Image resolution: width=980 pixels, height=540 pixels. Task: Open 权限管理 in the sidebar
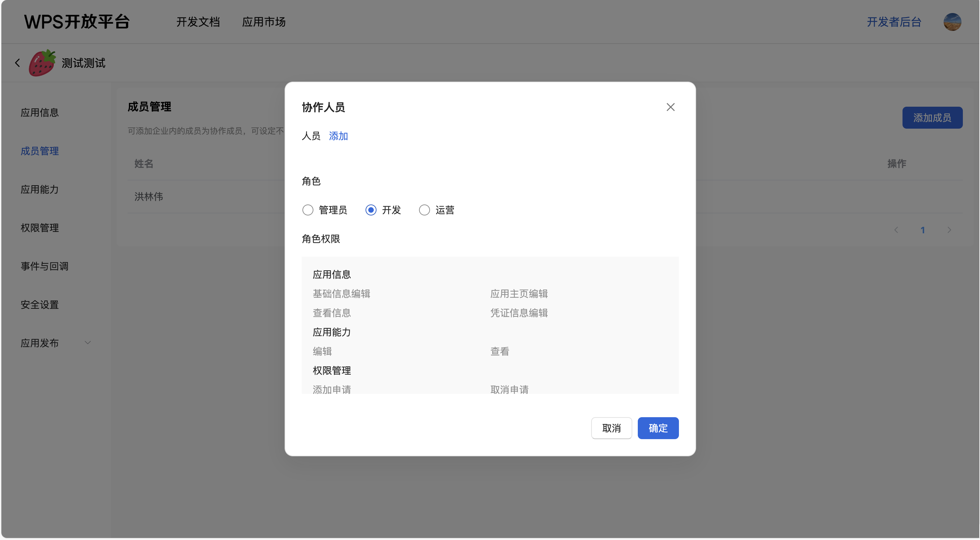coord(39,228)
